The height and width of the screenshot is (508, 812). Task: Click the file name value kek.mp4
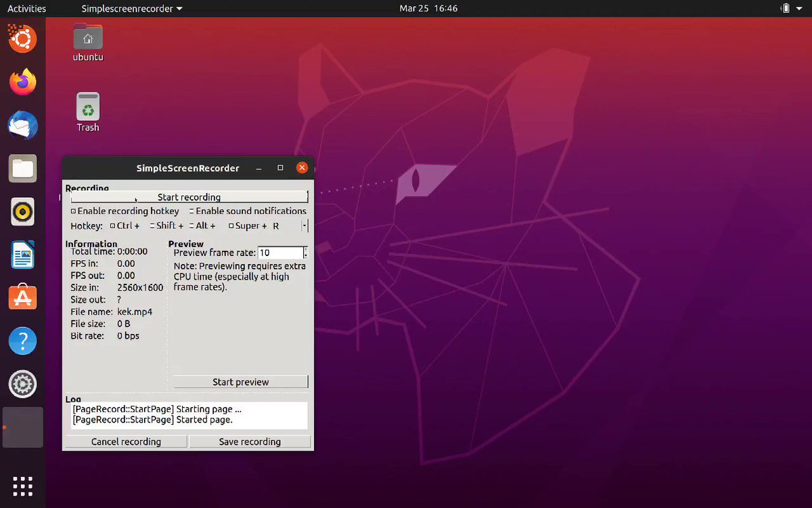tap(135, 312)
